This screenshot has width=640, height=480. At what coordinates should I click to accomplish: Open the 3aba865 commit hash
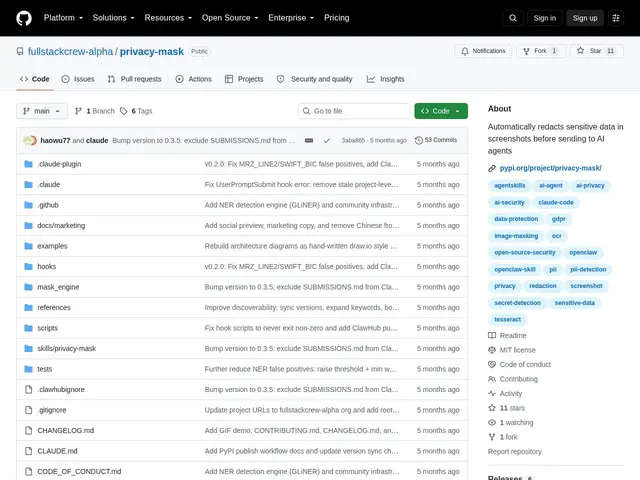tap(353, 140)
